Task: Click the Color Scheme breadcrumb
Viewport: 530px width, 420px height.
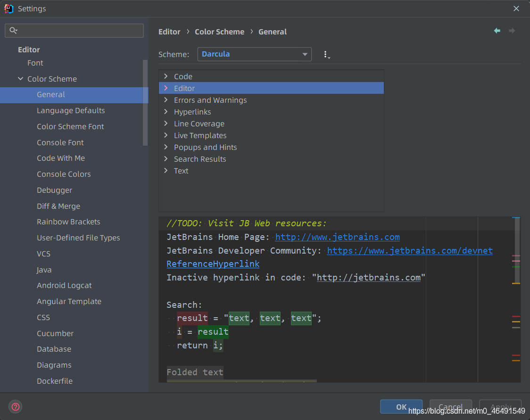Action: [219, 32]
